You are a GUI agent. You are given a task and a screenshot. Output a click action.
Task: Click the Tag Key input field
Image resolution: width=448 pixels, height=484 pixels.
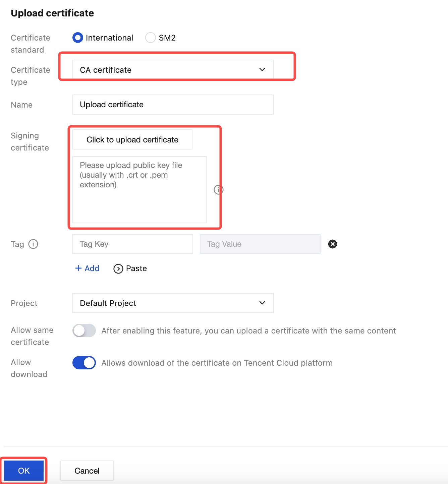pos(132,244)
